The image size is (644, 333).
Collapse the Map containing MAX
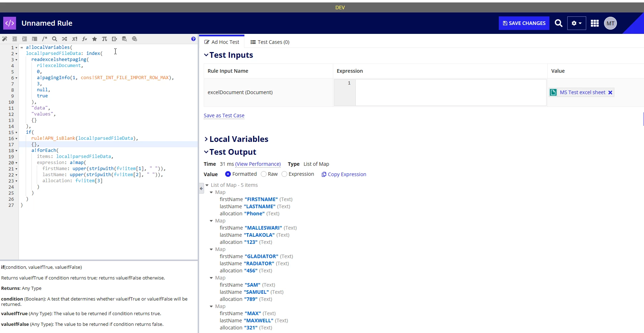click(211, 306)
